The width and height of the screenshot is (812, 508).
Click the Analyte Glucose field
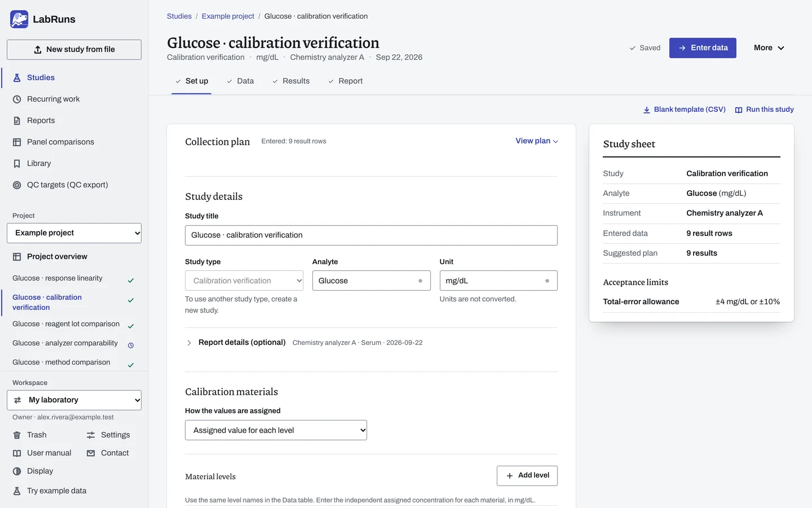(x=371, y=281)
